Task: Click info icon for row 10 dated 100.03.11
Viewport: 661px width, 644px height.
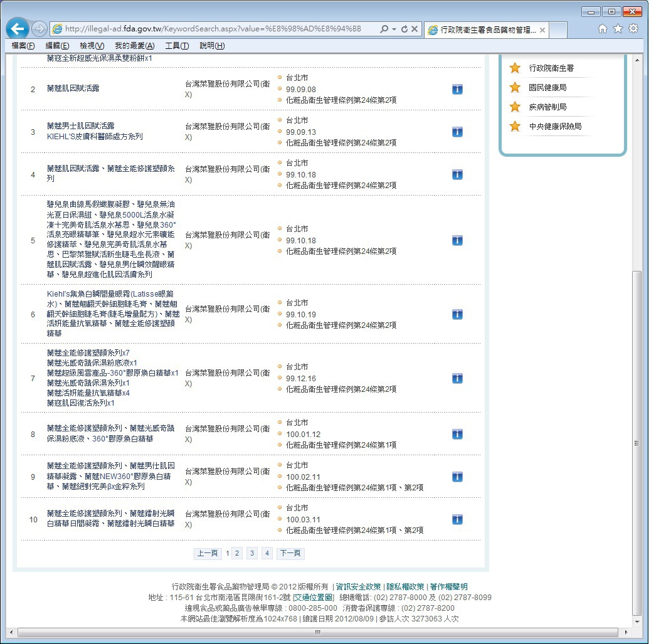Action: pyautogui.click(x=457, y=519)
